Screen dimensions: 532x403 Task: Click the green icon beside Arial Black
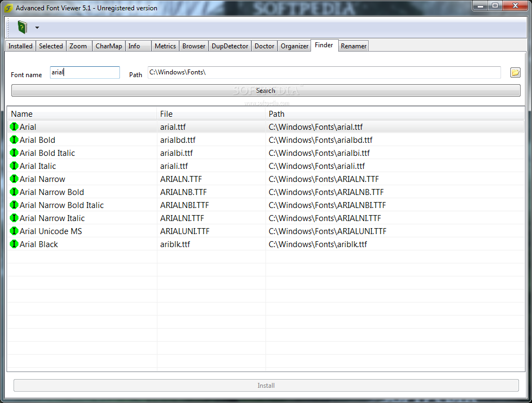[x=14, y=244]
